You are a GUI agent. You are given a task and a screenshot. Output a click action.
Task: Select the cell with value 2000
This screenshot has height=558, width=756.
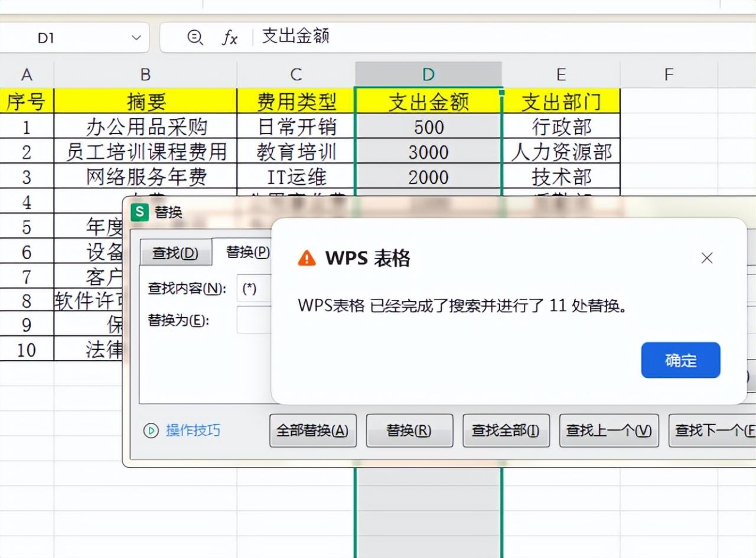(x=428, y=176)
